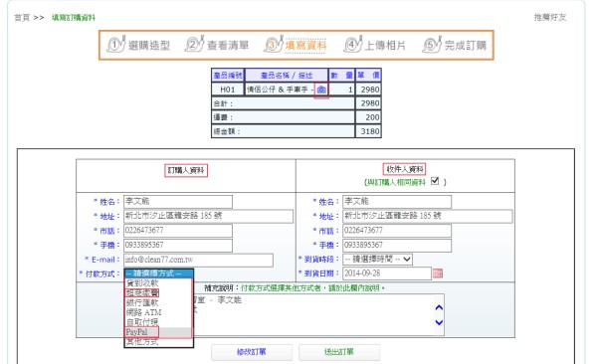Choose 網路 ATM payment option

pos(143,312)
